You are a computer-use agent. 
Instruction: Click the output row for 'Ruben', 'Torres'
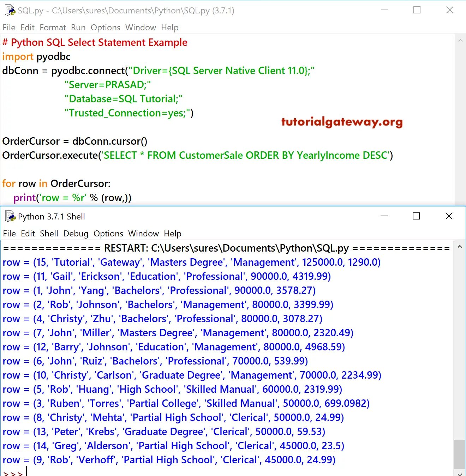pos(186,403)
